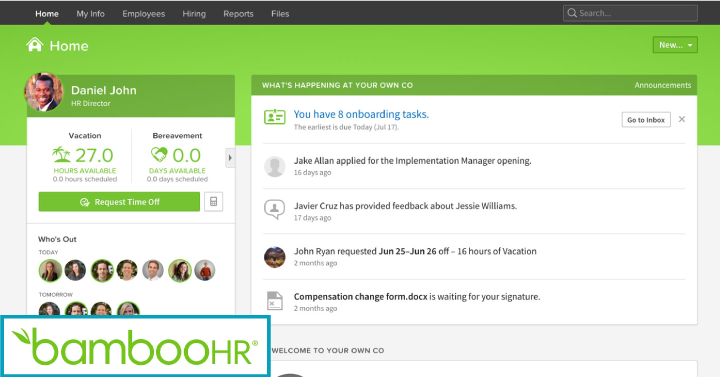Click the 0.0 bereavement days value
The width and height of the screenshot is (720, 377).
coord(186,155)
